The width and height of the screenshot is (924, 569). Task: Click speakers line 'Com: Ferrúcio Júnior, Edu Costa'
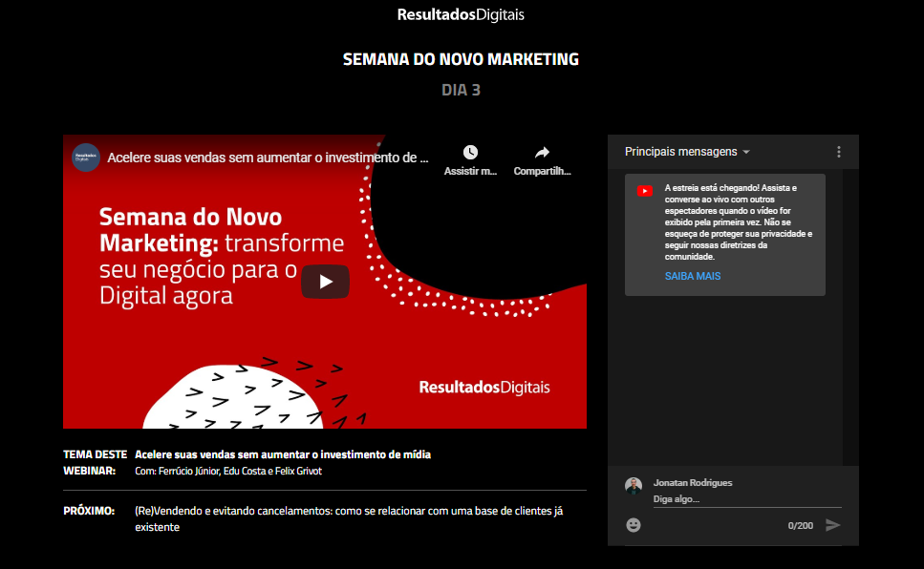228,472
